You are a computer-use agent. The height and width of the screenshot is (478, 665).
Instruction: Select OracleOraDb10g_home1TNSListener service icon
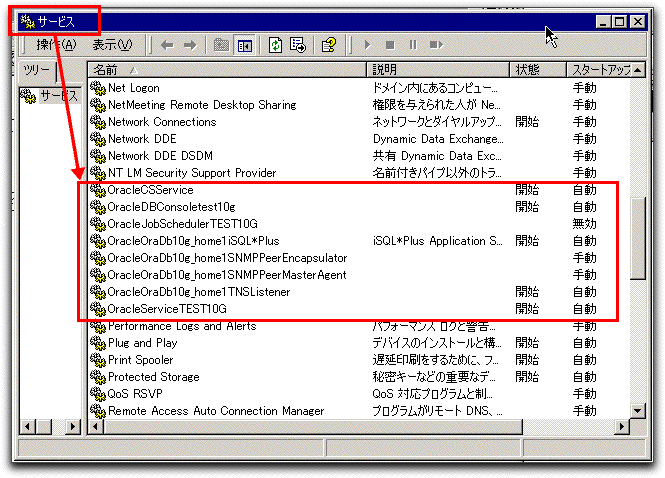coord(98,292)
